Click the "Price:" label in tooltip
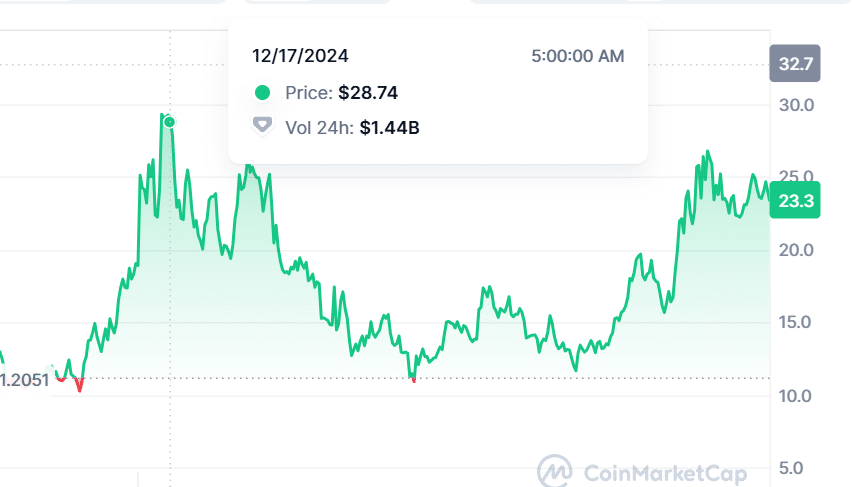The height and width of the screenshot is (487, 856). [309, 93]
